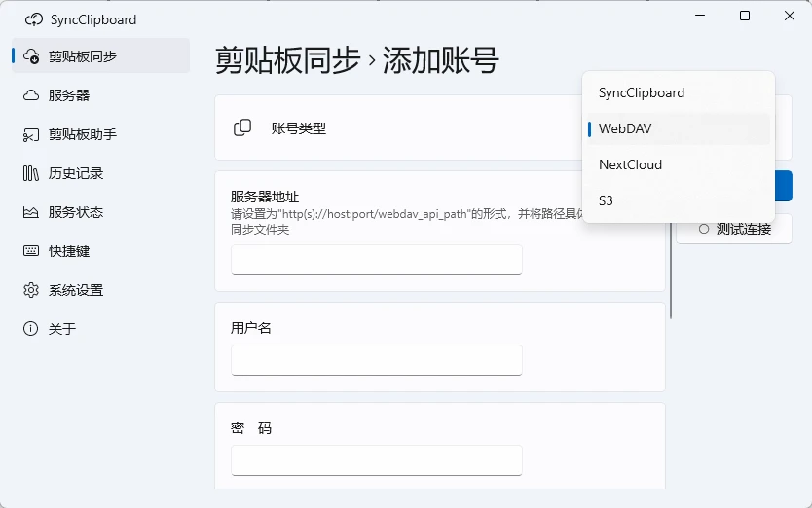
Task: Focus the 密码 input field
Action: (377, 460)
